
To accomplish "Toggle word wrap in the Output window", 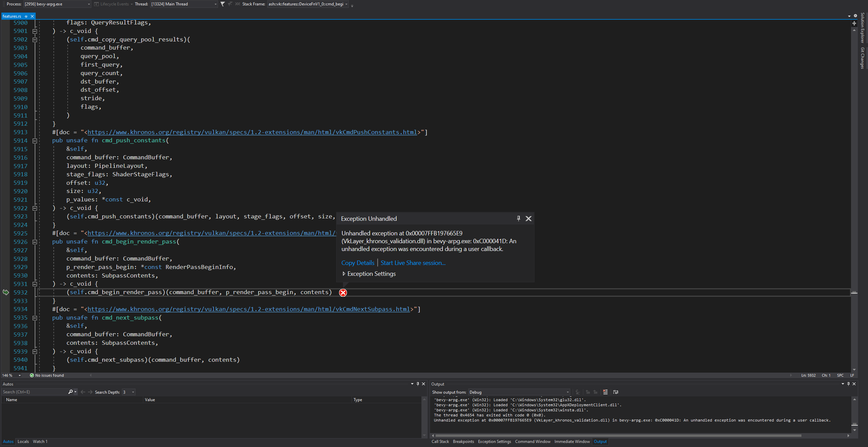I will (x=615, y=392).
